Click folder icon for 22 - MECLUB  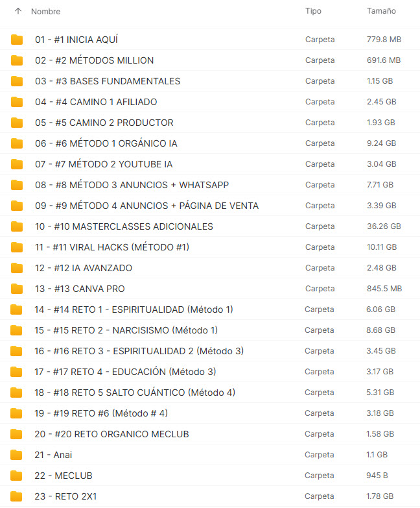[x=16, y=476]
